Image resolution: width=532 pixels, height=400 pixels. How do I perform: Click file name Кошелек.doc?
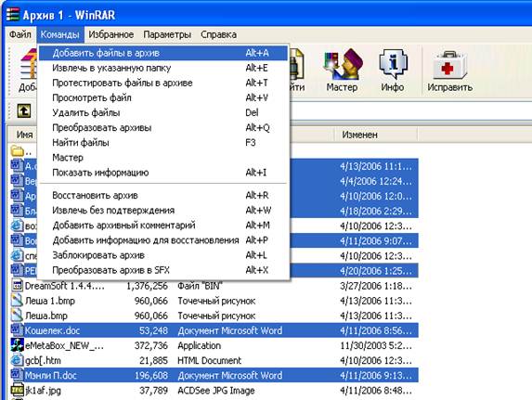tap(52, 330)
